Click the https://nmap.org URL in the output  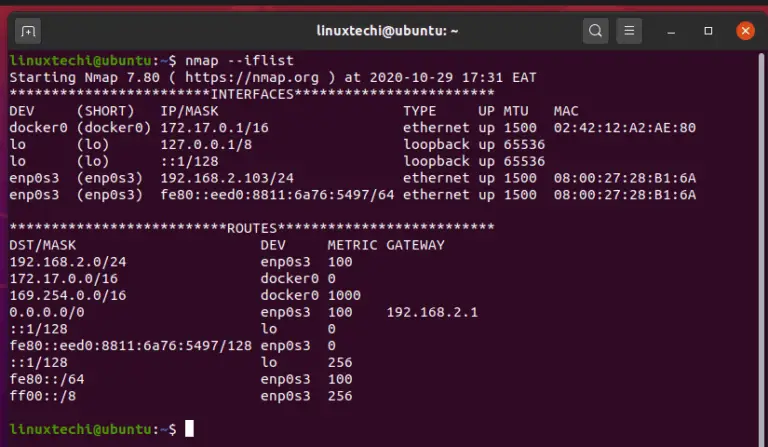[252, 77]
